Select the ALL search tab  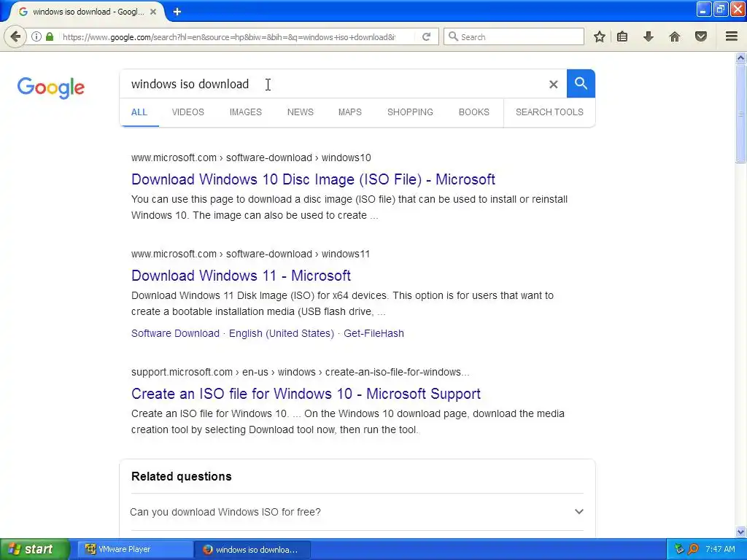[x=139, y=112]
